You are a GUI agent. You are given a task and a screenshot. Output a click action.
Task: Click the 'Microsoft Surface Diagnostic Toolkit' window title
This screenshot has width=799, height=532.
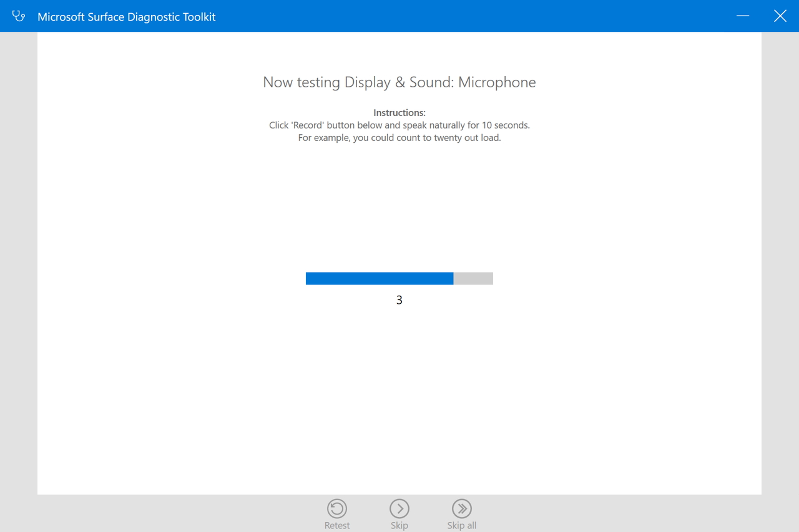click(127, 17)
